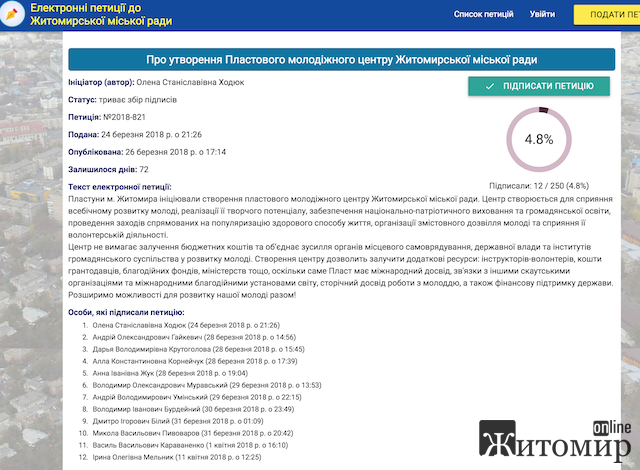
Task: Click the status text триває збір підписів
Action: [138, 100]
